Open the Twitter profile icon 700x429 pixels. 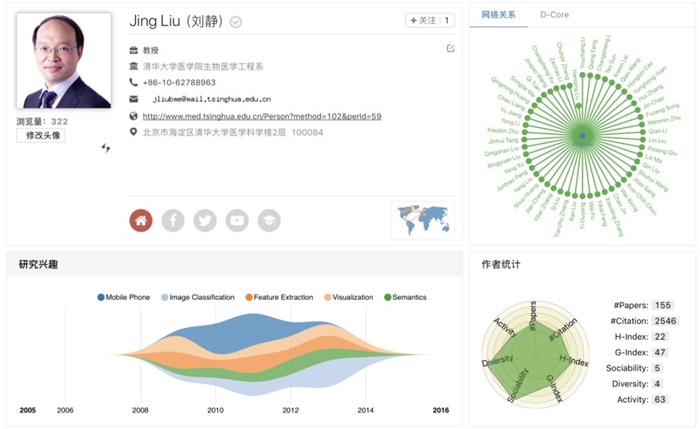point(205,220)
